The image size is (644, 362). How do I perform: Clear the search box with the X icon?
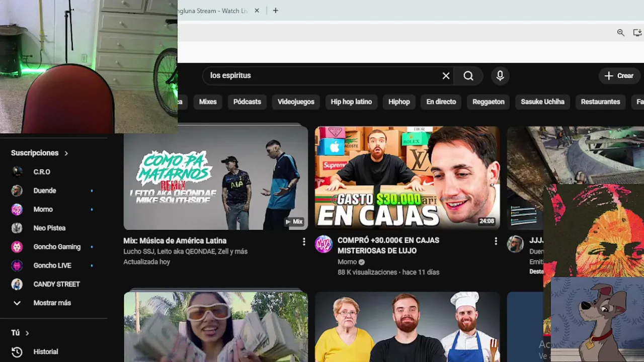[446, 75]
